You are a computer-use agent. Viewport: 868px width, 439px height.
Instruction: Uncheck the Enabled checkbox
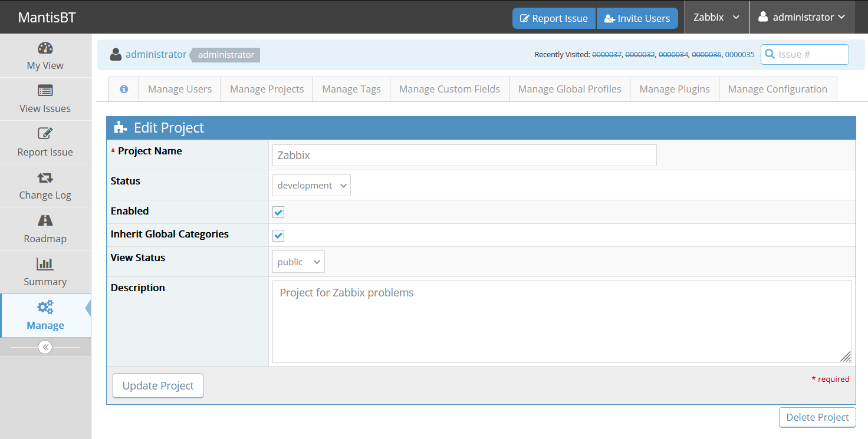[278, 212]
